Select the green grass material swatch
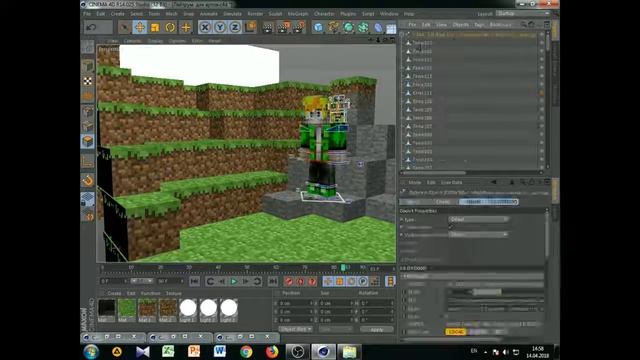The height and width of the screenshot is (360, 640). (127, 309)
